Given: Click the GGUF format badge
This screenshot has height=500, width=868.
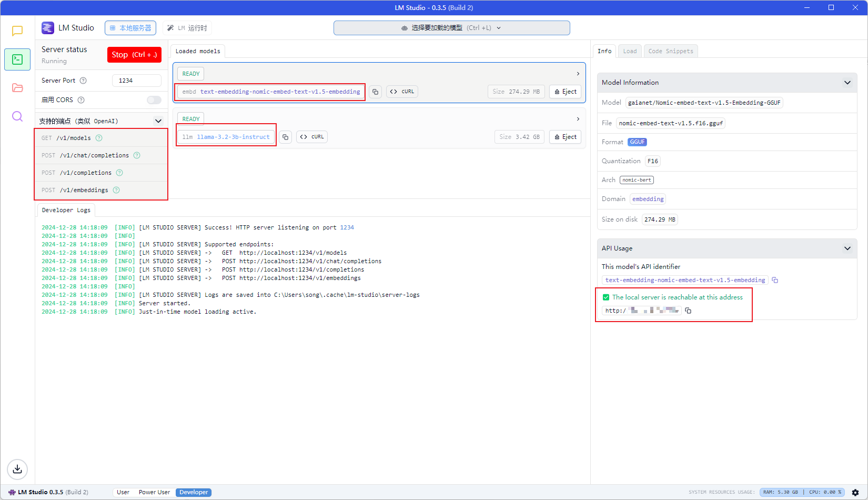Looking at the screenshot, I should pos(637,142).
